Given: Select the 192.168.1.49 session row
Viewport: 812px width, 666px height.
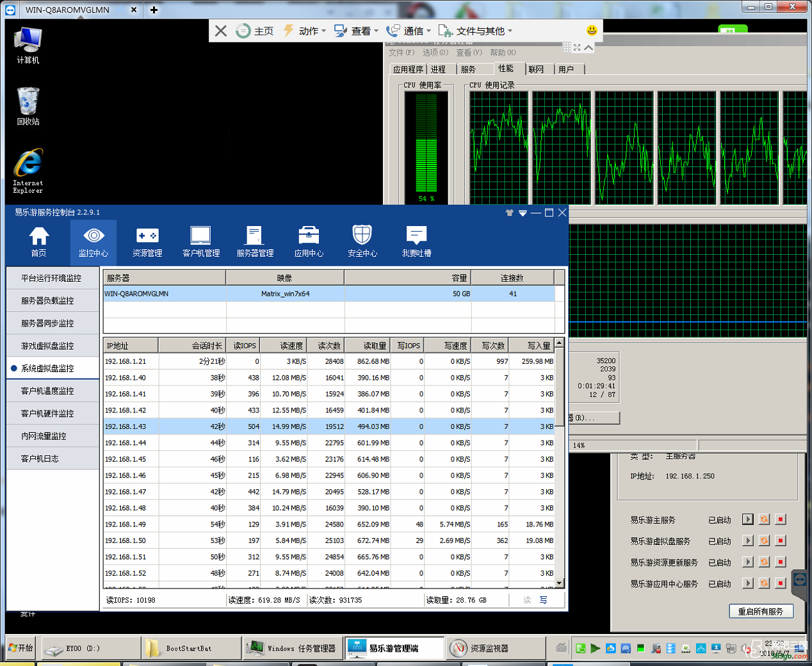Looking at the screenshot, I should (329, 524).
